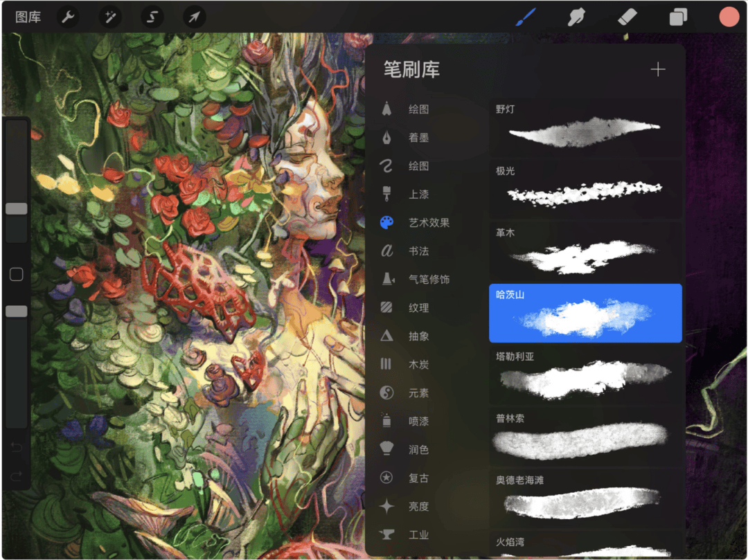Image resolution: width=748 pixels, height=560 pixels.
Task: Activate the Transform arrow tool
Action: click(x=193, y=17)
